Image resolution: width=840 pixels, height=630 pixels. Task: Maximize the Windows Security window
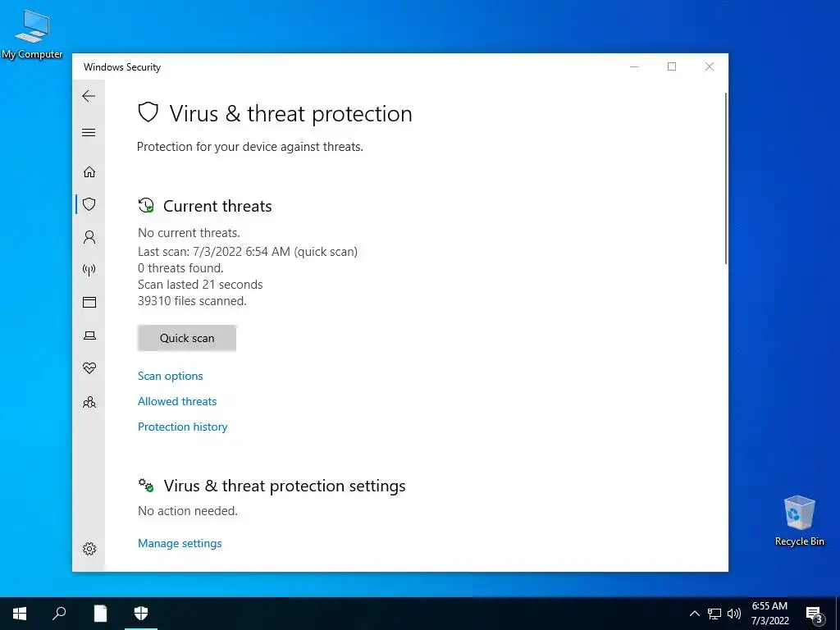pos(672,66)
